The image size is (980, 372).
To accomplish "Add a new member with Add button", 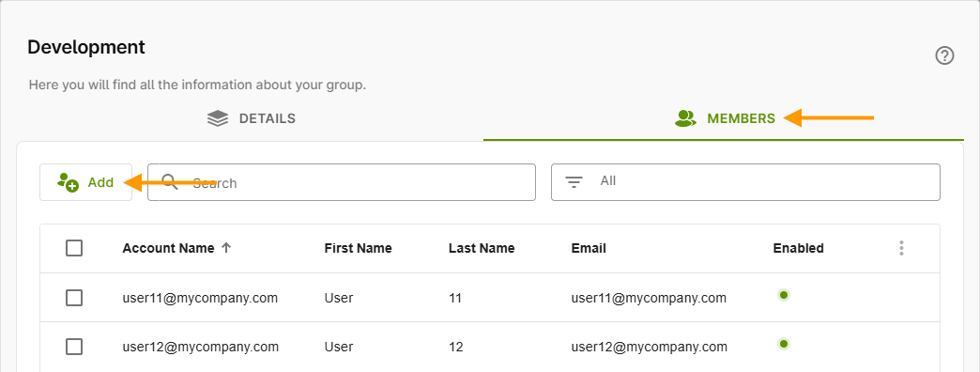I will [x=85, y=182].
